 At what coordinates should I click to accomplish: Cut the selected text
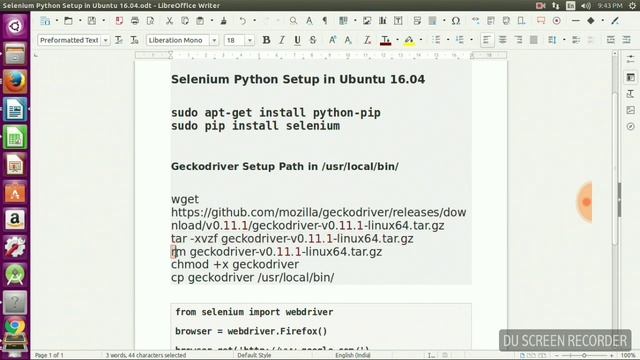169,21
